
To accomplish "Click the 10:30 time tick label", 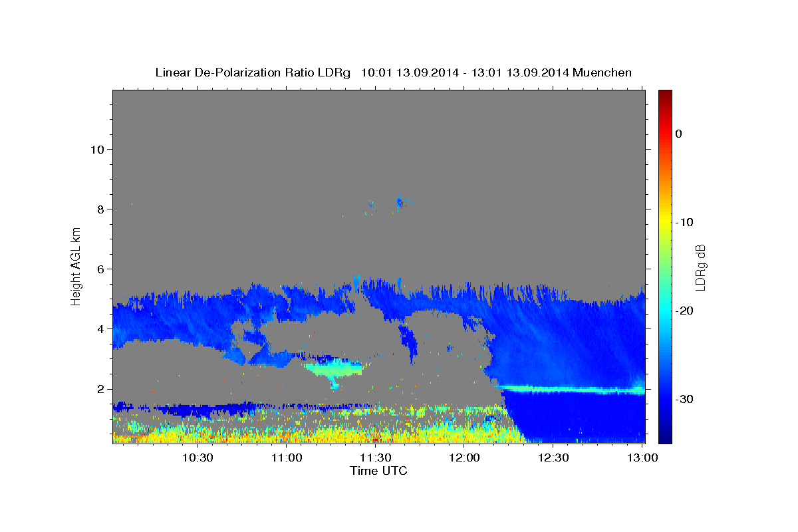I will (198, 458).
